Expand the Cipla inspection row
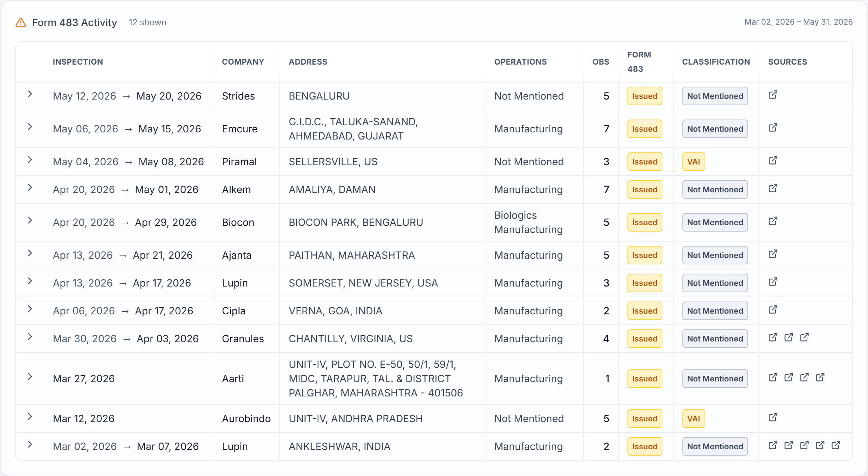The width and height of the screenshot is (868, 476). [30, 309]
